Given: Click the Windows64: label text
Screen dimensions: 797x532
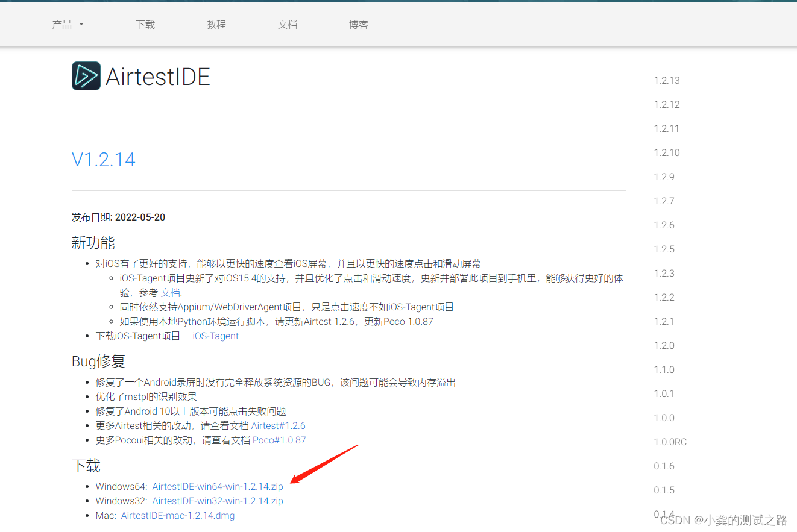Looking at the screenshot, I should [x=122, y=487].
